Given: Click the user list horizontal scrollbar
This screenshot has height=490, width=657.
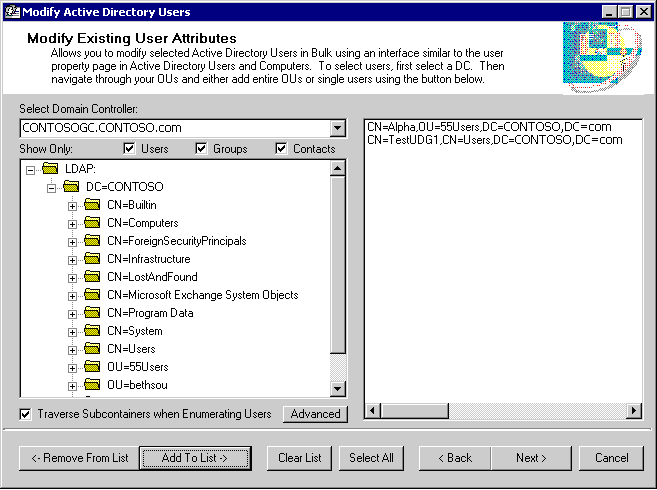Looking at the screenshot, I should coord(502,411).
